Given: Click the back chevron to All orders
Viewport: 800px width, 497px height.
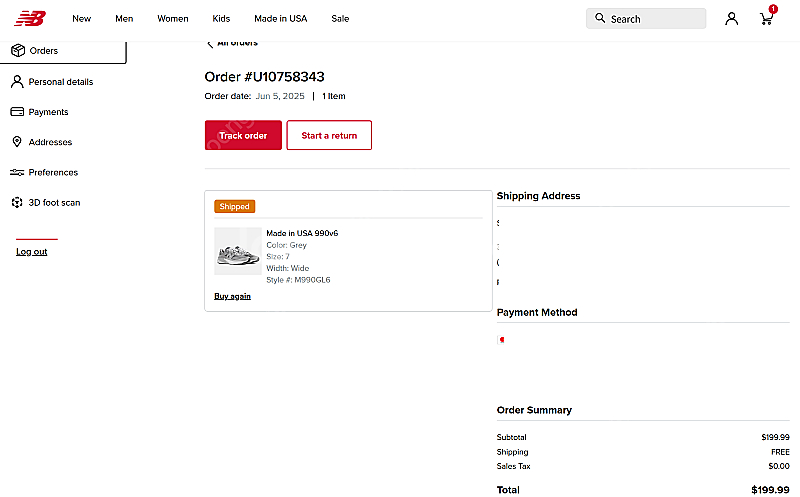Looking at the screenshot, I should pyautogui.click(x=210, y=44).
